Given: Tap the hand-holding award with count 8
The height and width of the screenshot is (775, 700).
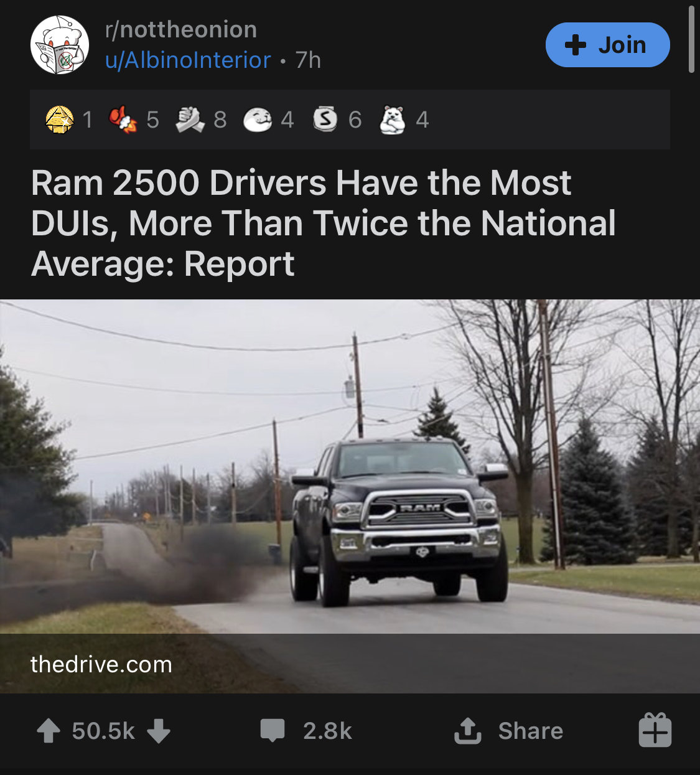Looking at the screenshot, I should pos(190,119).
